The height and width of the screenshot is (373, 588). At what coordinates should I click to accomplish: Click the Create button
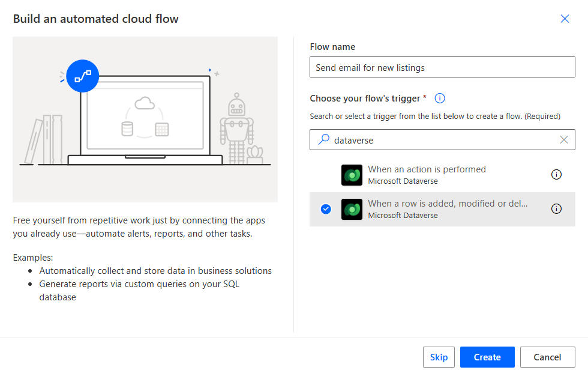click(x=487, y=357)
